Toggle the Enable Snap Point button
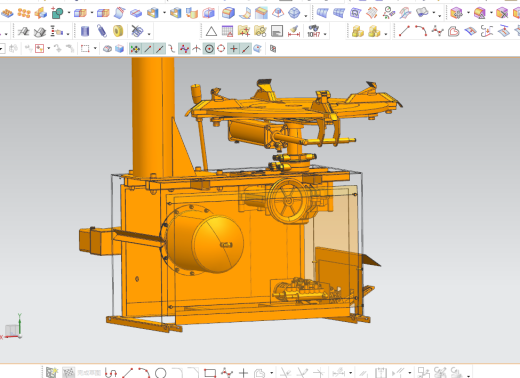Viewport: 520px width, 378px height. tap(135, 49)
